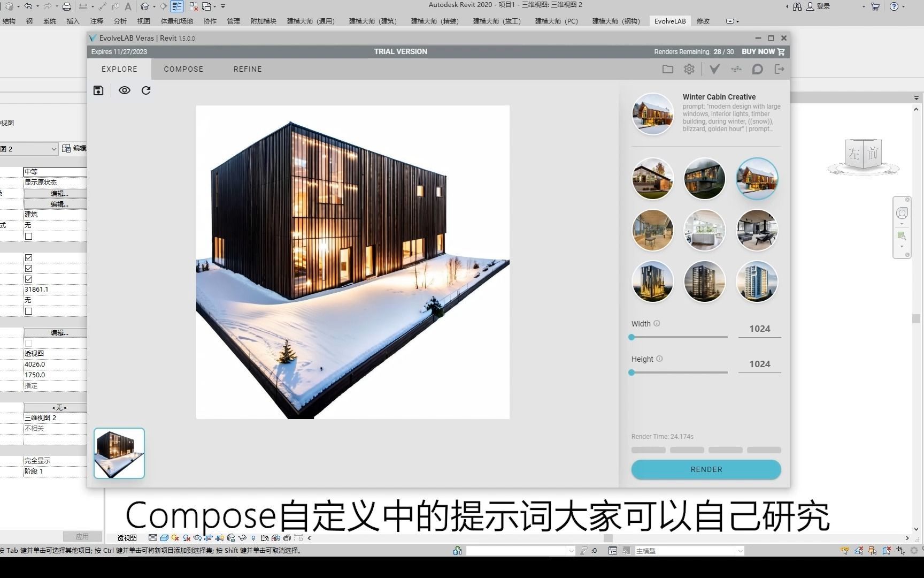Click the eye preview icon in Veras
This screenshot has width=924, height=578.
(125, 90)
